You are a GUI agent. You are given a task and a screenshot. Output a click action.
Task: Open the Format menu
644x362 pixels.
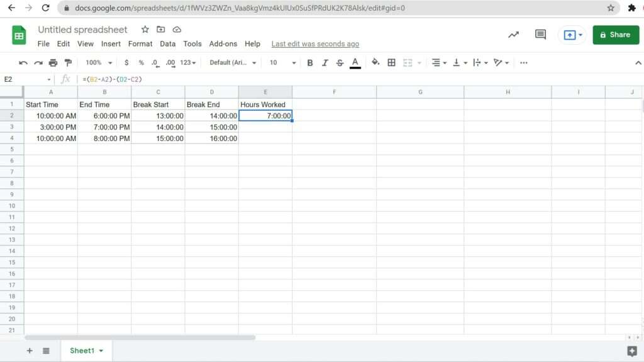pyautogui.click(x=140, y=44)
